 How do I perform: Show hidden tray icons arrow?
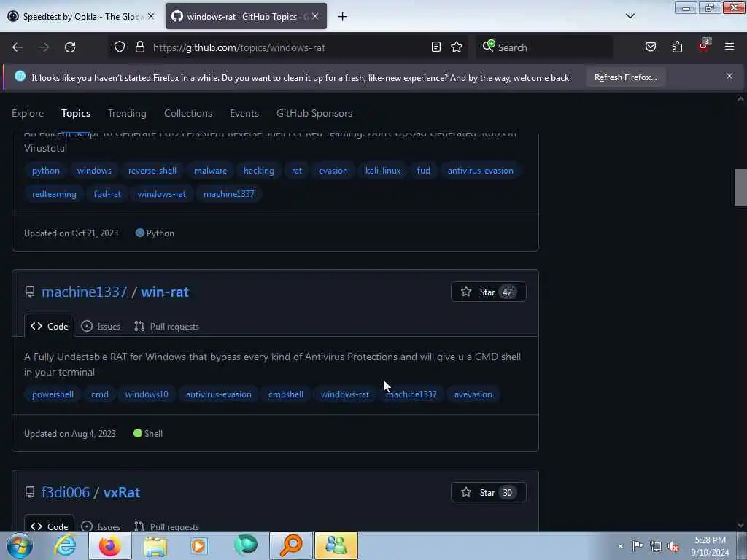click(620, 547)
